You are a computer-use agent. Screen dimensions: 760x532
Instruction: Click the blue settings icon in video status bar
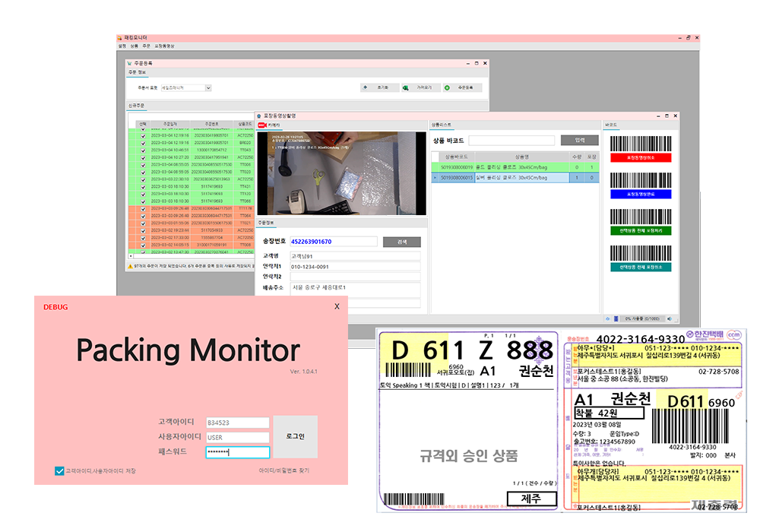click(x=608, y=318)
